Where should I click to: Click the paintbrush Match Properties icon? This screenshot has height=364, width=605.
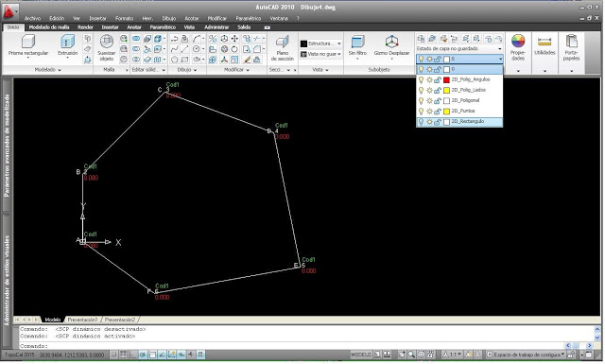point(248,60)
